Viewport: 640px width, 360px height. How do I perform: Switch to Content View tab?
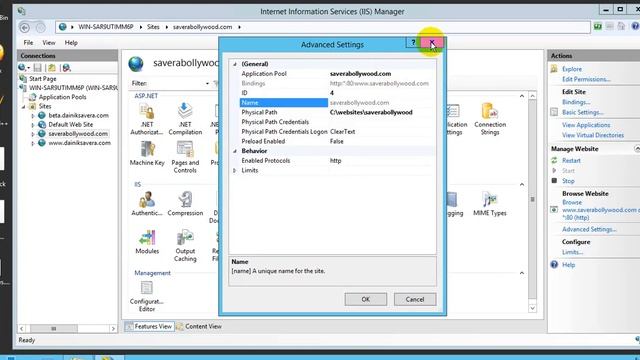199,326
